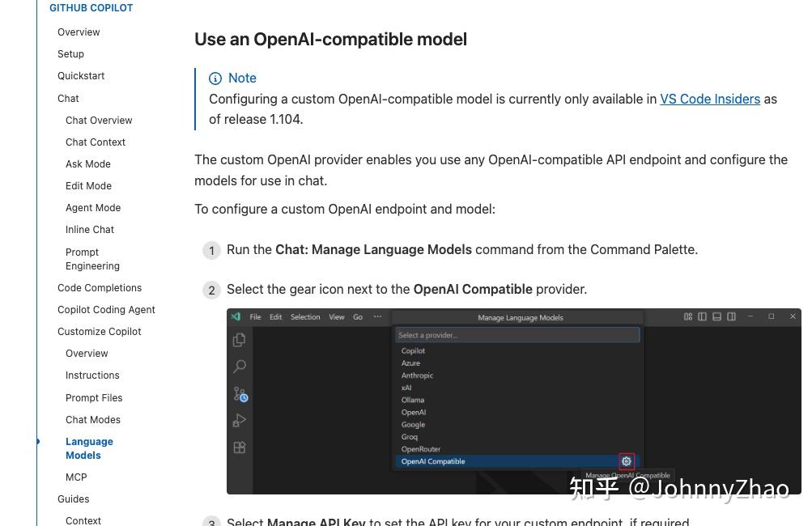Viewport: 812px width, 526px height.
Task: Click the gear icon beside OpenAI Compatible
Action: [626, 460]
